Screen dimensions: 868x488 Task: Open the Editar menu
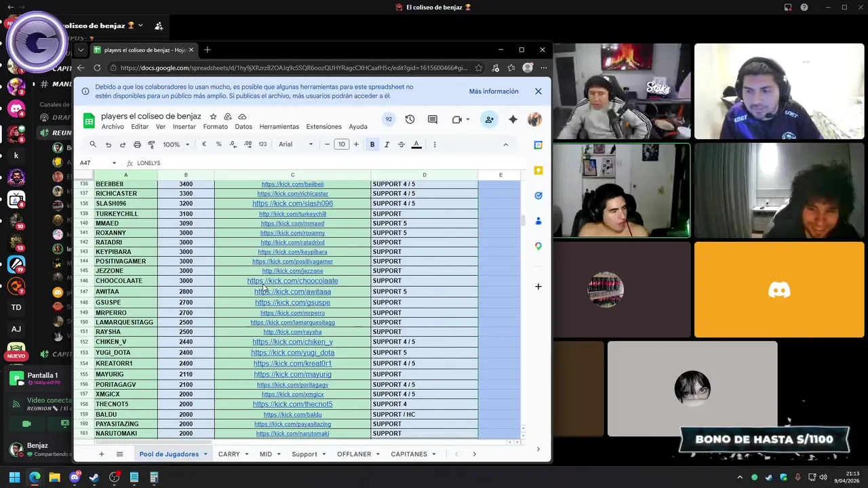point(140,127)
